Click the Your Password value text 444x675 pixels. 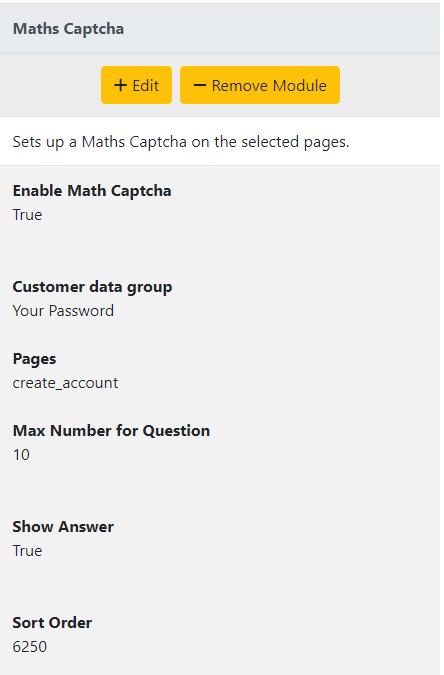pyautogui.click(x=63, y=311)
